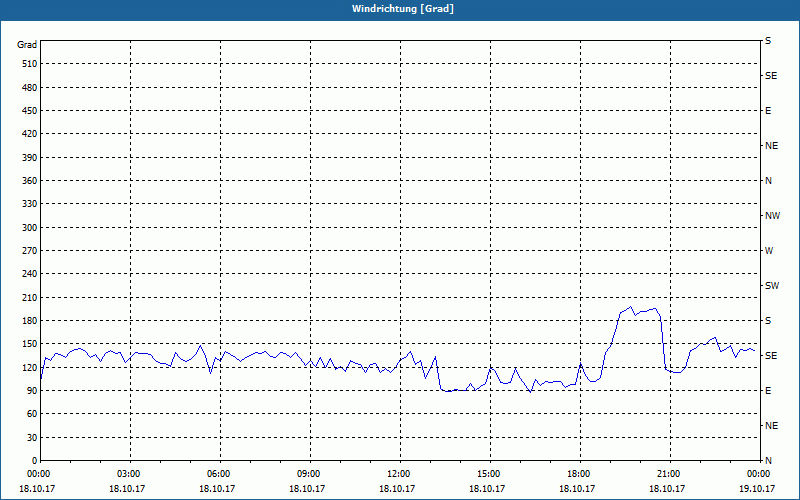The height and width of the screenshot is (500, 800).
Task: Click the 'Grad' axis unit label
Action: click(x=27, y=45)
